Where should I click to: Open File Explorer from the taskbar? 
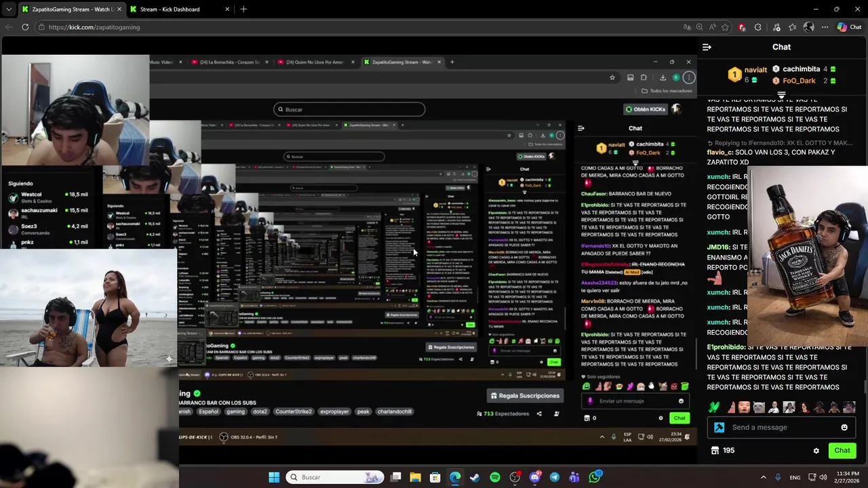pos(415,477)
